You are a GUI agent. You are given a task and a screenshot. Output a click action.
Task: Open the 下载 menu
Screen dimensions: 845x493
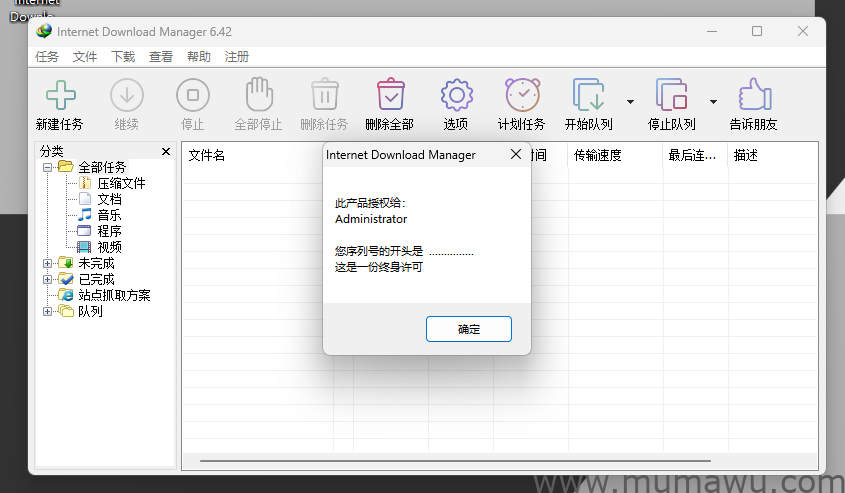[123, 57]
